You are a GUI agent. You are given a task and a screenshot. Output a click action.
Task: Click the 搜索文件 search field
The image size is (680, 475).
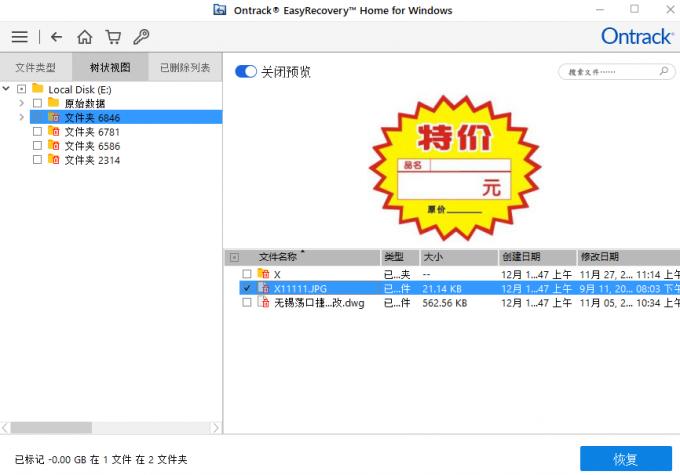[616, 71]
